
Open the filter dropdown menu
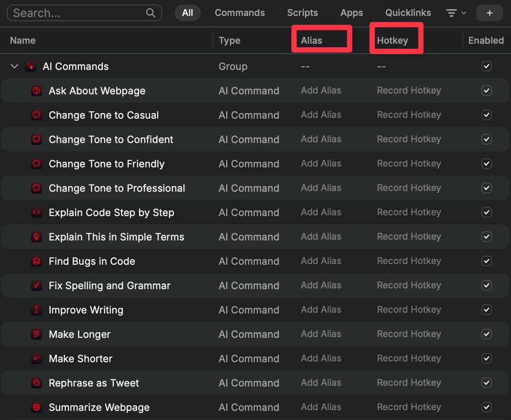[x=456, y=13]
